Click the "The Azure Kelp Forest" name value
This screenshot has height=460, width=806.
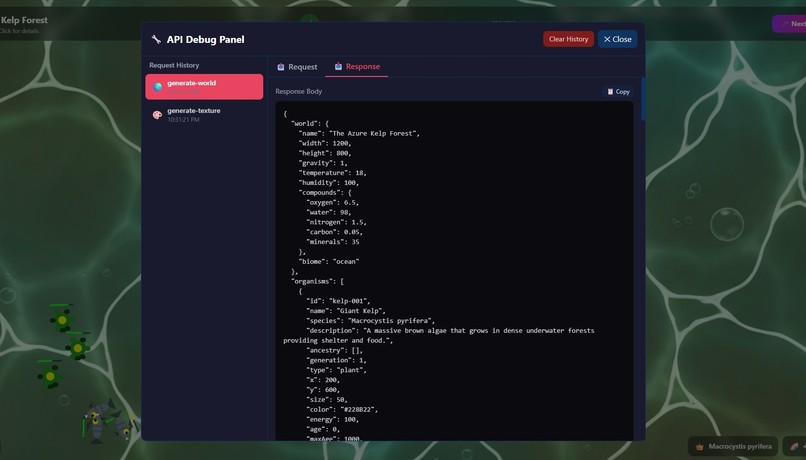click(x=374, y=133)
